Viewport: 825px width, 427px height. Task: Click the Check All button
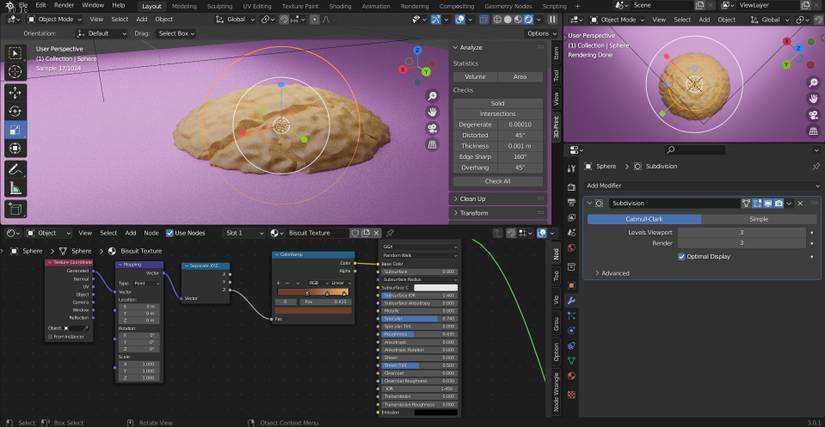pyautogui.click(x=498, y=181)
